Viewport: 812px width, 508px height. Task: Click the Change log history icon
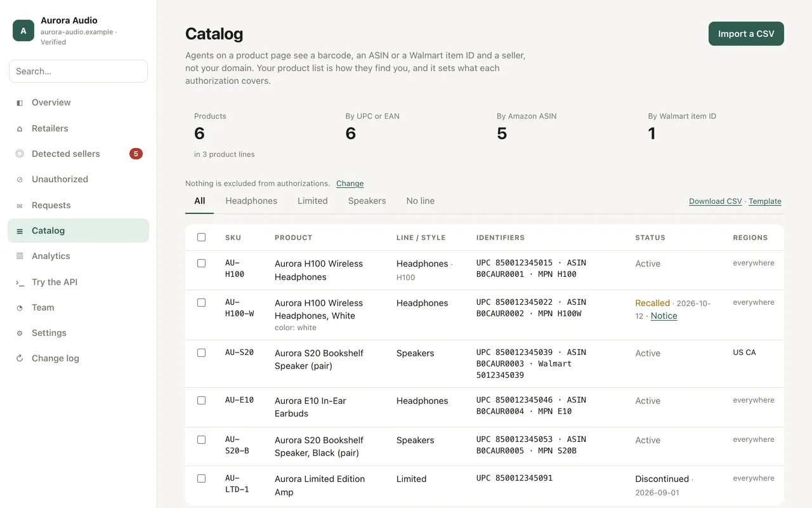[20, 359]
